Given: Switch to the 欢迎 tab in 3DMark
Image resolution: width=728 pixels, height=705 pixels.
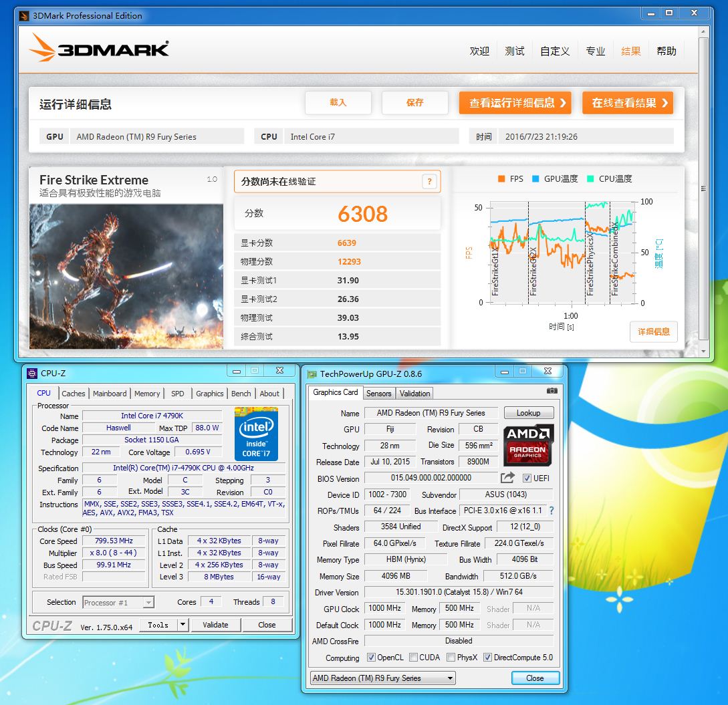Looking at the screenshot, I should click(x=479, y=51).
